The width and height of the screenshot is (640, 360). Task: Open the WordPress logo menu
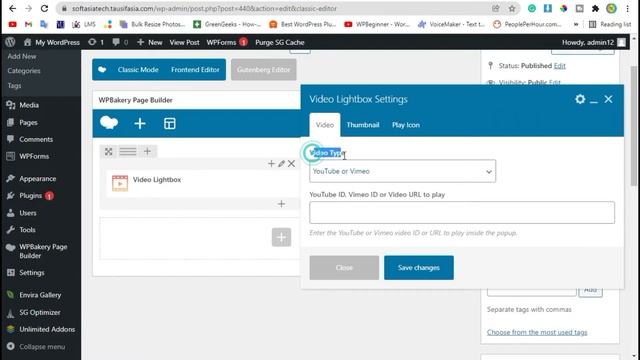[x=10, y=42]
